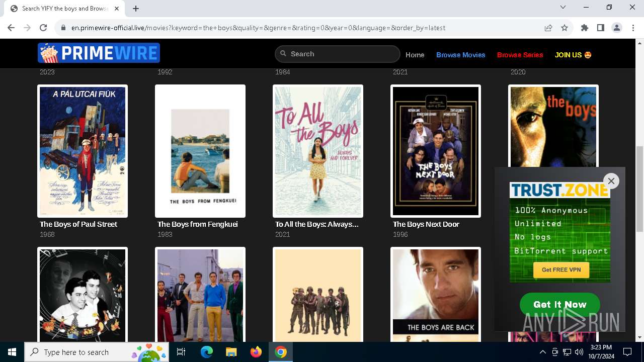Viewport: 644px width, 362px height.
Task: Open Chrome profile avatar menu
Action: click(x=617, y=28)
